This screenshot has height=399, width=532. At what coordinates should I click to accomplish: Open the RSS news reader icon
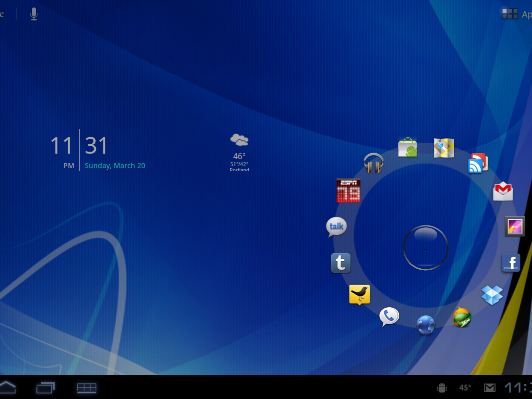(477, 164)
